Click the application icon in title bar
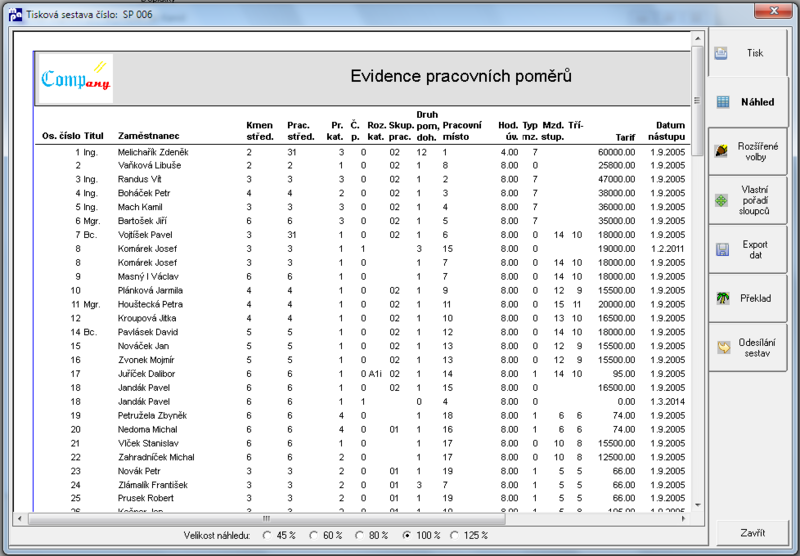The width and height of the screenshot is (800, 556). (x=16, y=14)
